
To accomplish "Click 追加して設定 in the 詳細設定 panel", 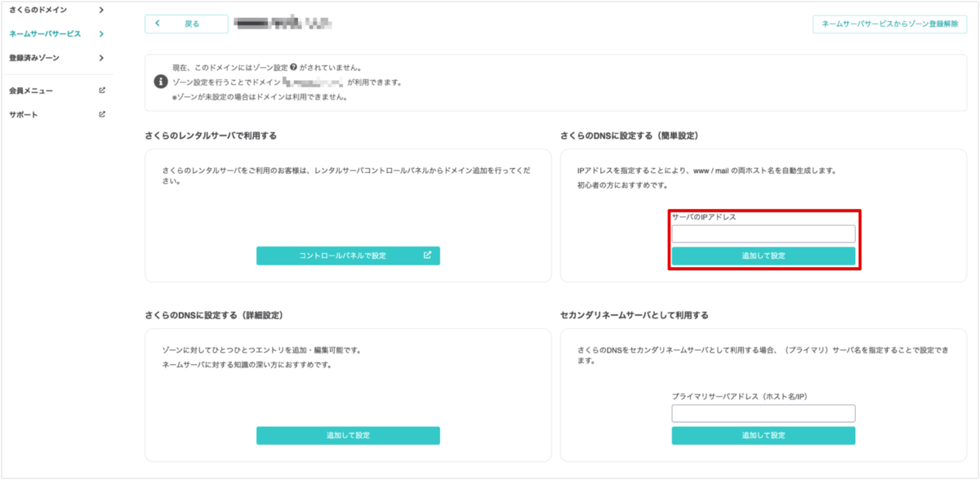I will point(349,435).
